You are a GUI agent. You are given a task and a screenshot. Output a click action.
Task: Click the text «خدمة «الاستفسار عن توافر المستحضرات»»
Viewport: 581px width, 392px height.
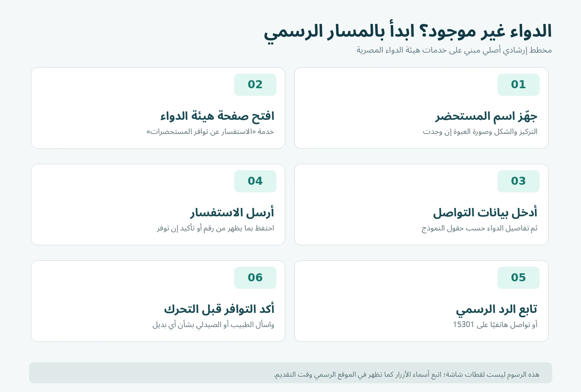coord(210,132)
